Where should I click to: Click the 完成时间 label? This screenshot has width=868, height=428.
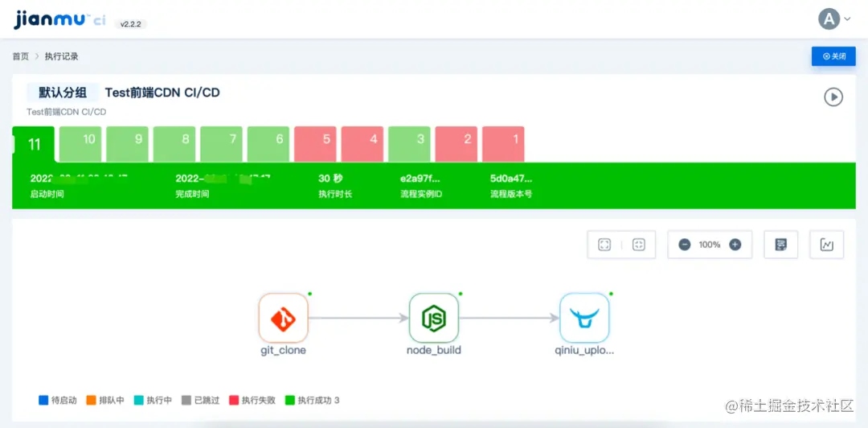(192, 195)
